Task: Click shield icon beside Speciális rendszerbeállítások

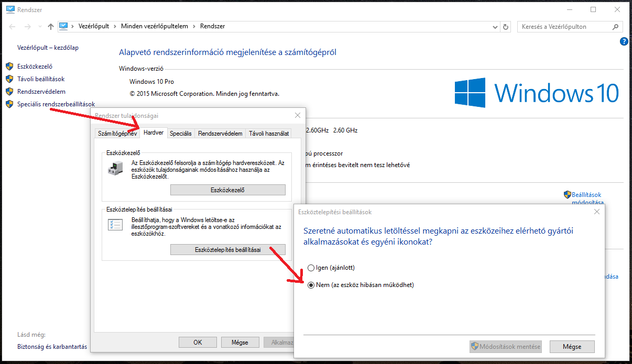Action: pos(9,104)
